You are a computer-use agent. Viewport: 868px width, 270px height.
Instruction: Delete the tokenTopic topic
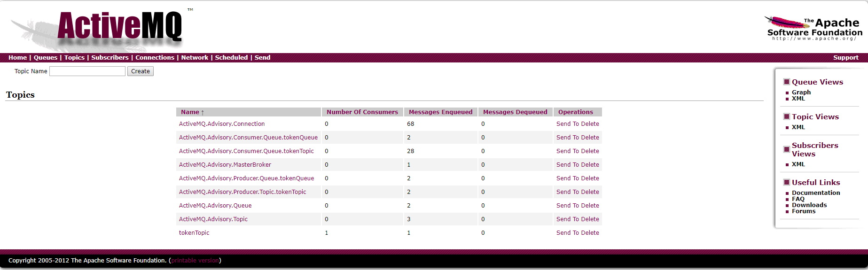(x=590, y=233)
